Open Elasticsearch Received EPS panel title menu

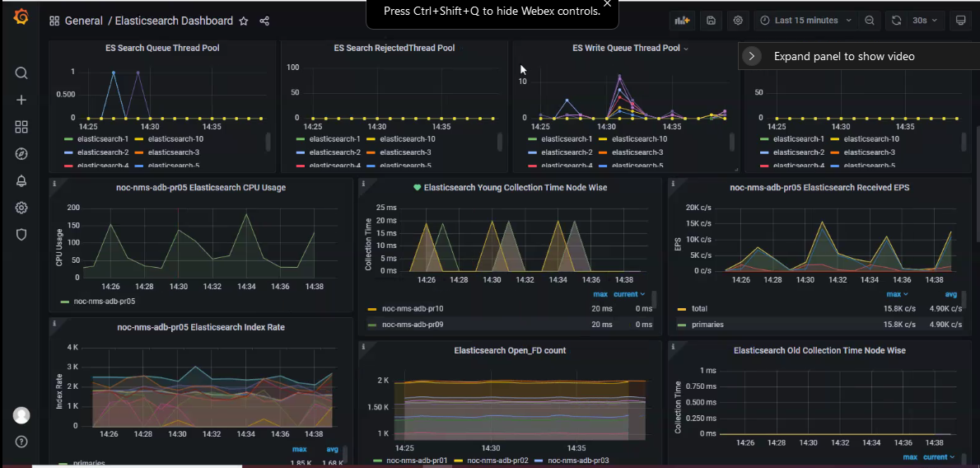pos(819,188)
